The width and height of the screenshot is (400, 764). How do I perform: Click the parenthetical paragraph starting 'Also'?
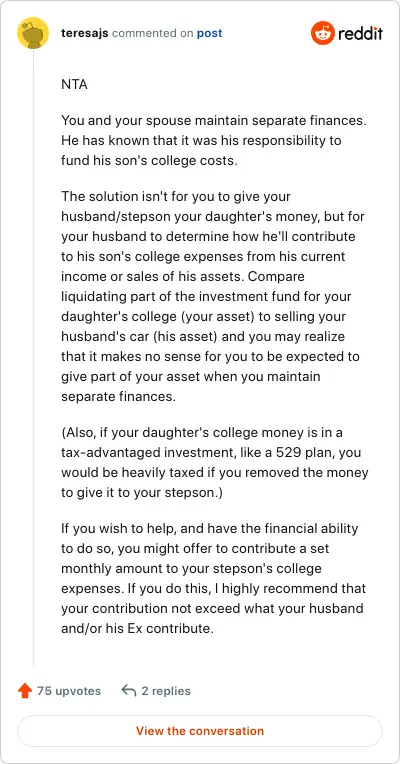coord(214,462)
